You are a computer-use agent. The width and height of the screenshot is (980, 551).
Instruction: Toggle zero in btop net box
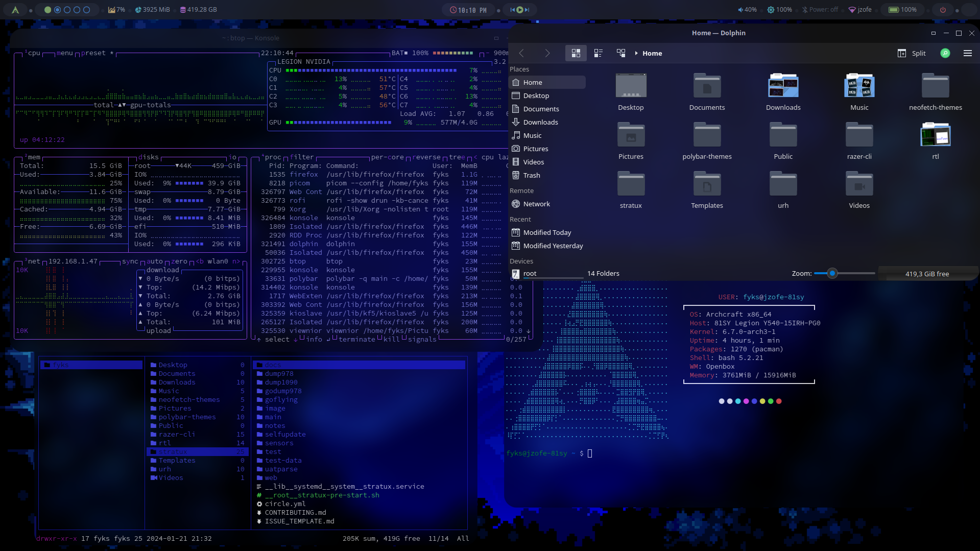(179, 261)
